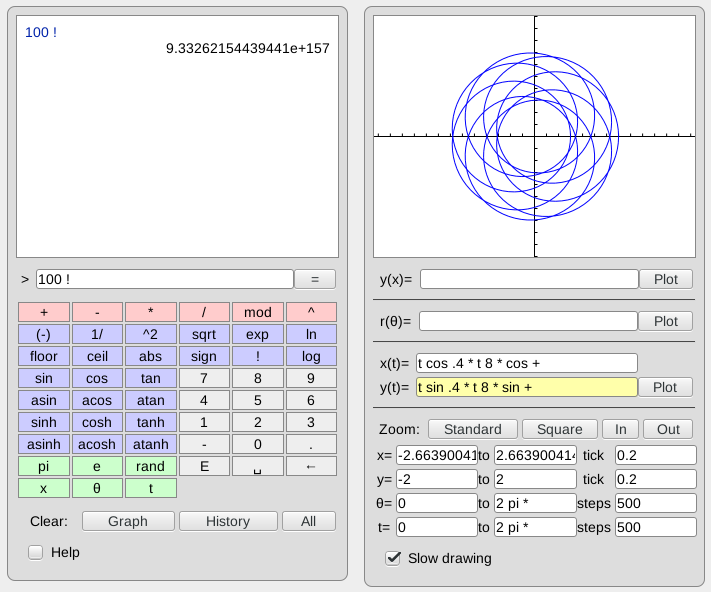Click the log key
711x592 pixels.
click(311, 356)
